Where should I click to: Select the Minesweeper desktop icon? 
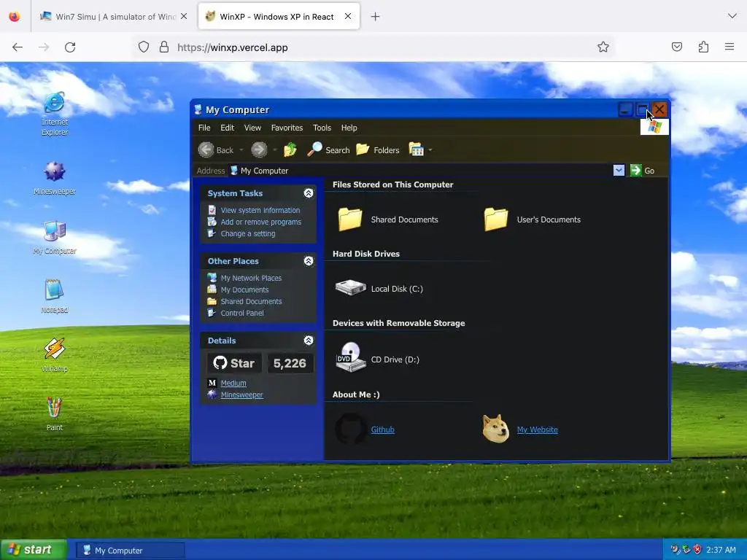click(54, 178)
